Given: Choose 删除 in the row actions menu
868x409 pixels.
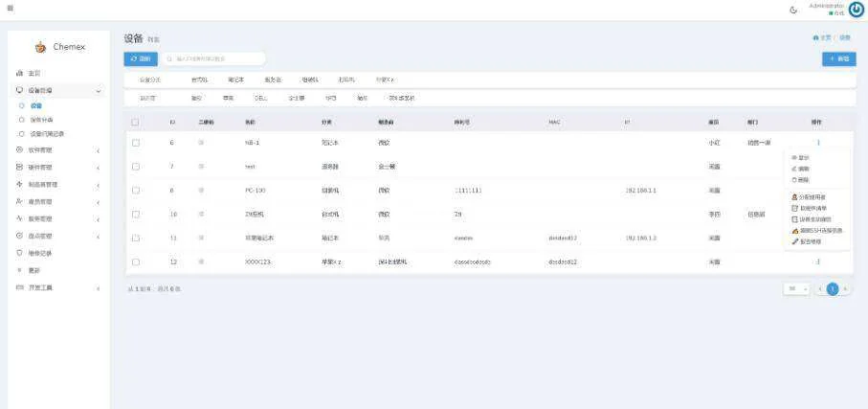Looking at the screenshot, I should tap(802, 180).
